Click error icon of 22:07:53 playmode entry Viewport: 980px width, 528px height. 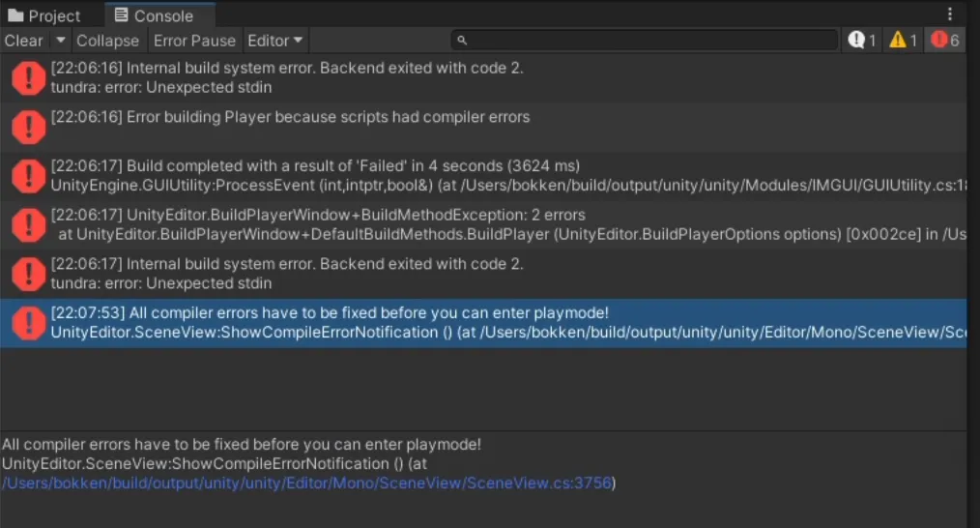tap(29, 323)
